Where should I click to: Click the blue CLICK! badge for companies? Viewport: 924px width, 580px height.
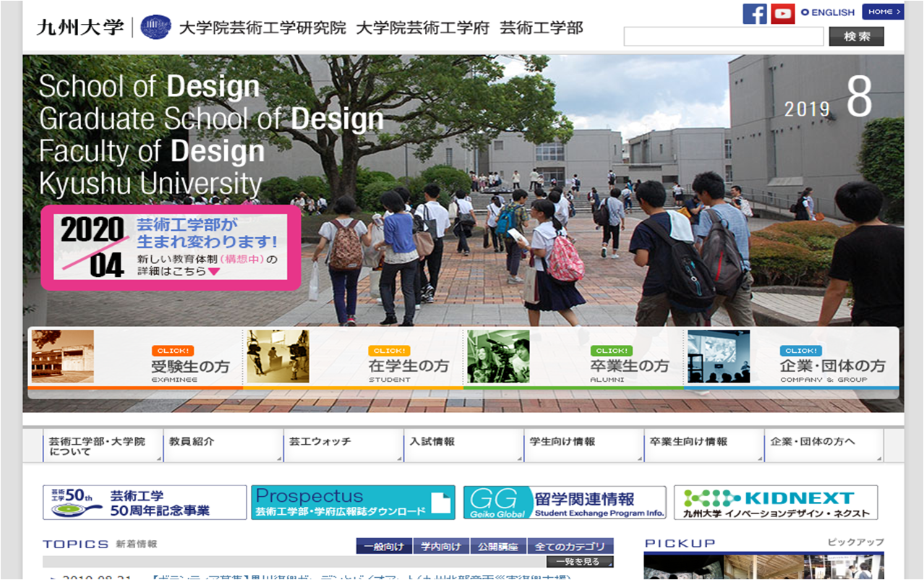click(x=800, y=351)
